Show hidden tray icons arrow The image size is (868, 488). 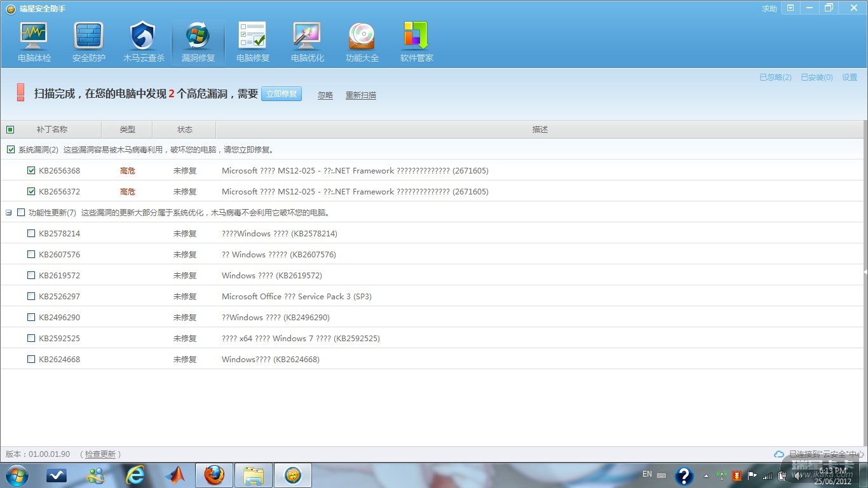click(706, 476)
